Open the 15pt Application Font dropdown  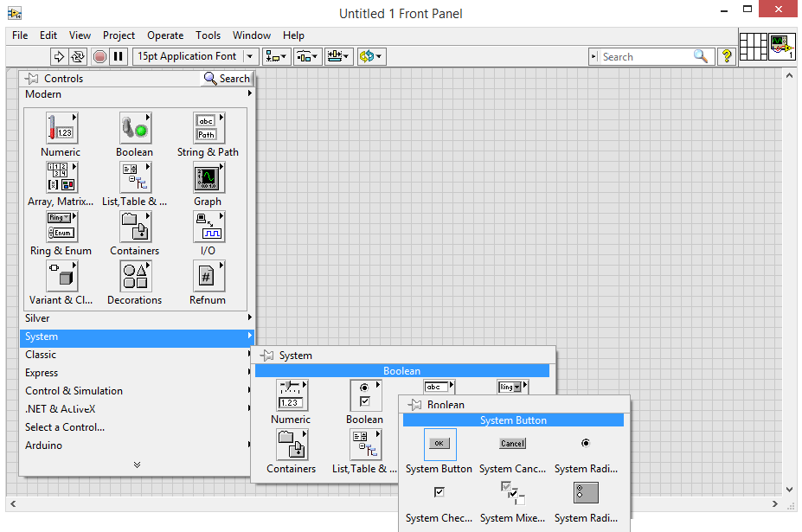point(195,56)
